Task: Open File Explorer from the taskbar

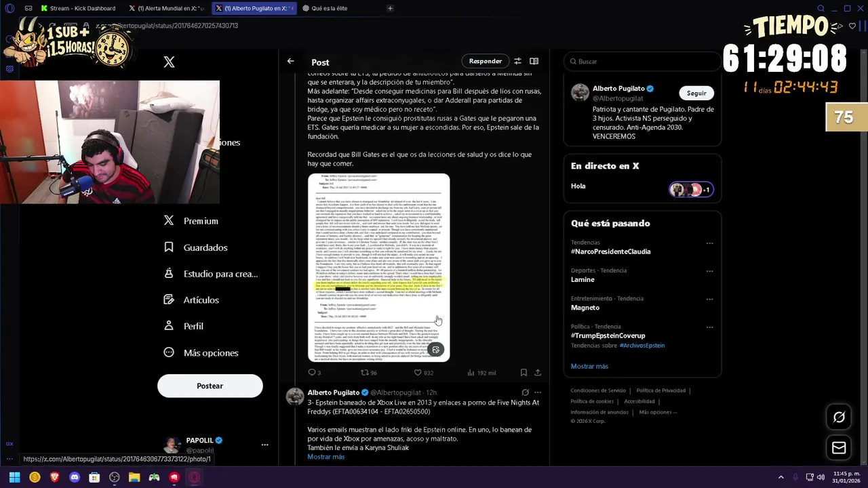Action: (134, 477)
